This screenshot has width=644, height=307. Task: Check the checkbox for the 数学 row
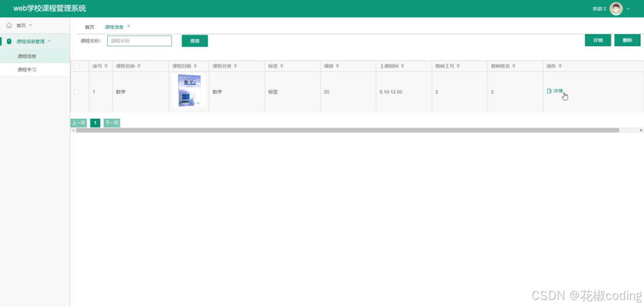click(x=76, y=92)
